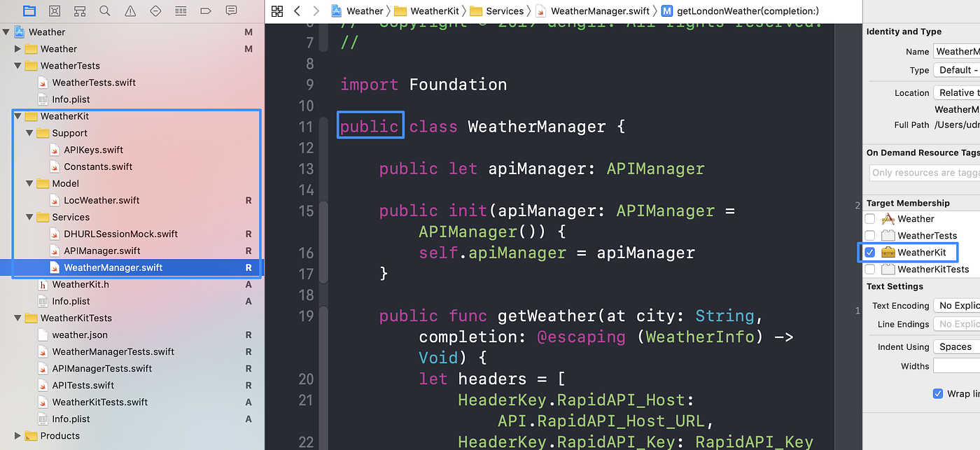980x450 pixels.
Task: Uncheck WeatherKit in Target Membership
Action: point(869,252)
